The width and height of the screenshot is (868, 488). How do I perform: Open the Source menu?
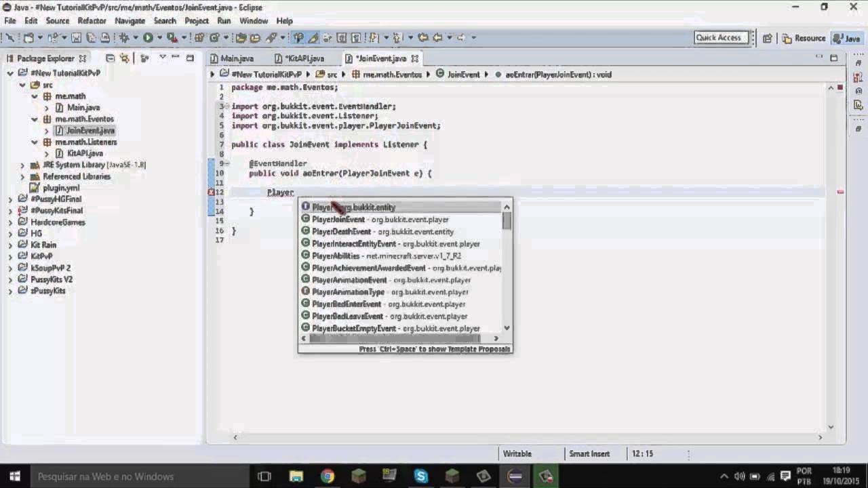58,21
